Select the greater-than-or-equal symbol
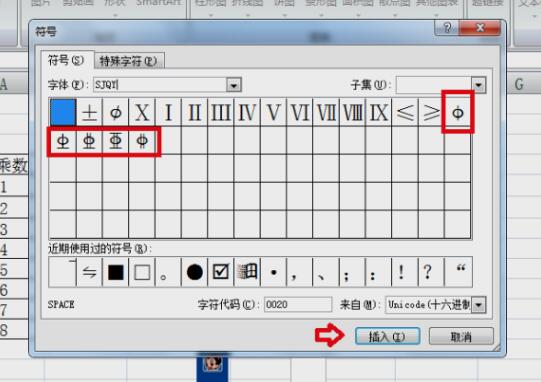 431,112
